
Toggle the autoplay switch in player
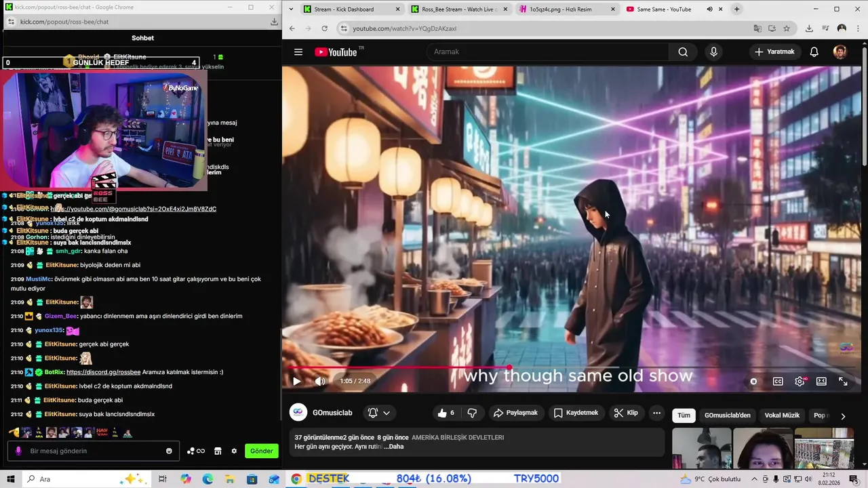coord(753,381)
